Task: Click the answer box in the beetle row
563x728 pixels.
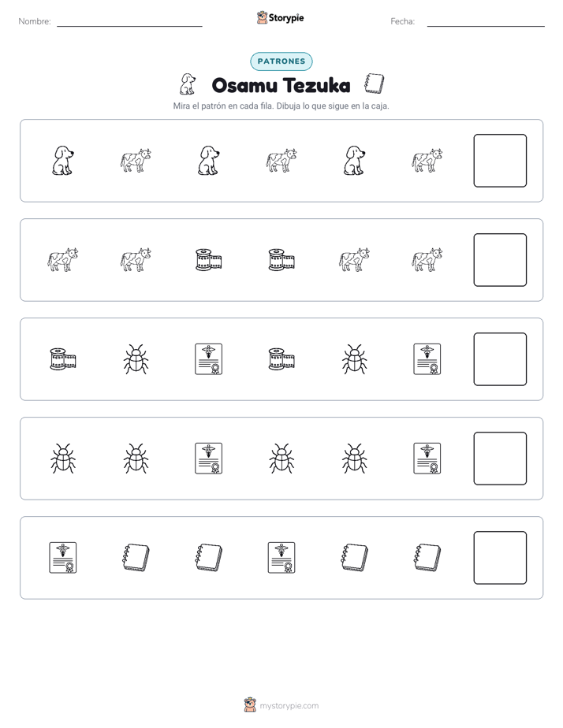Action: tap(500, 459)
